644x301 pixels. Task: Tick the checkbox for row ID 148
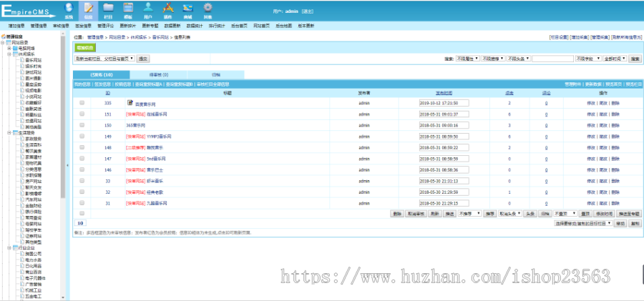pyautogui.click(x=82, y=147)
